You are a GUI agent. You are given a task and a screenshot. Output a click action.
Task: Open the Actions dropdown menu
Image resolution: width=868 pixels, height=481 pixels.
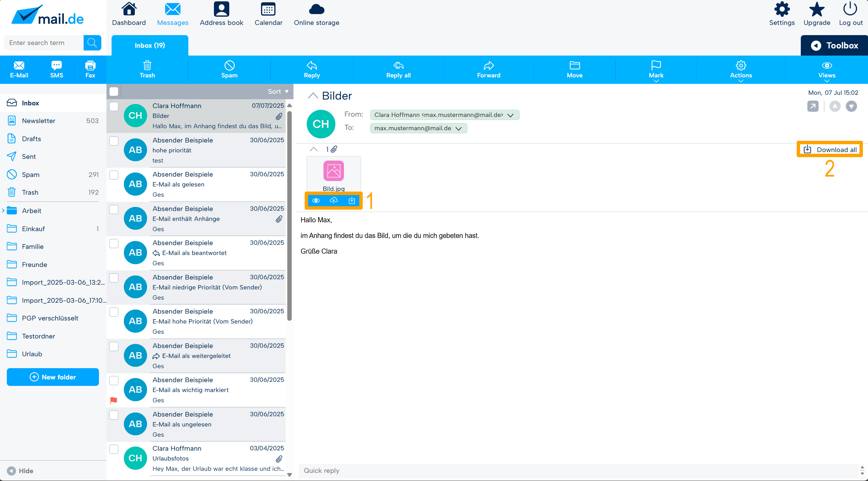(741, 71)
